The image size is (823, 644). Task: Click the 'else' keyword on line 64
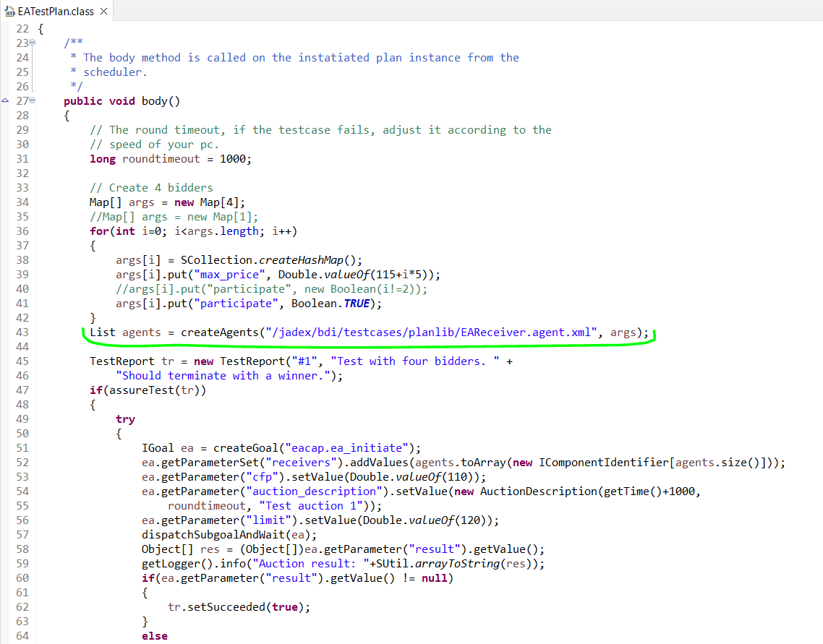point(154,635)
